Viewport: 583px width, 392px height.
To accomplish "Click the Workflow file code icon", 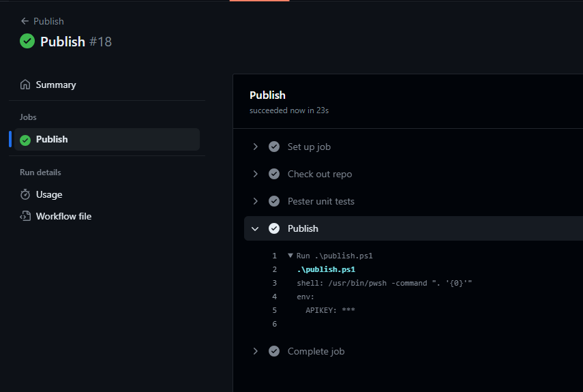I will click(x=25, y=216).
